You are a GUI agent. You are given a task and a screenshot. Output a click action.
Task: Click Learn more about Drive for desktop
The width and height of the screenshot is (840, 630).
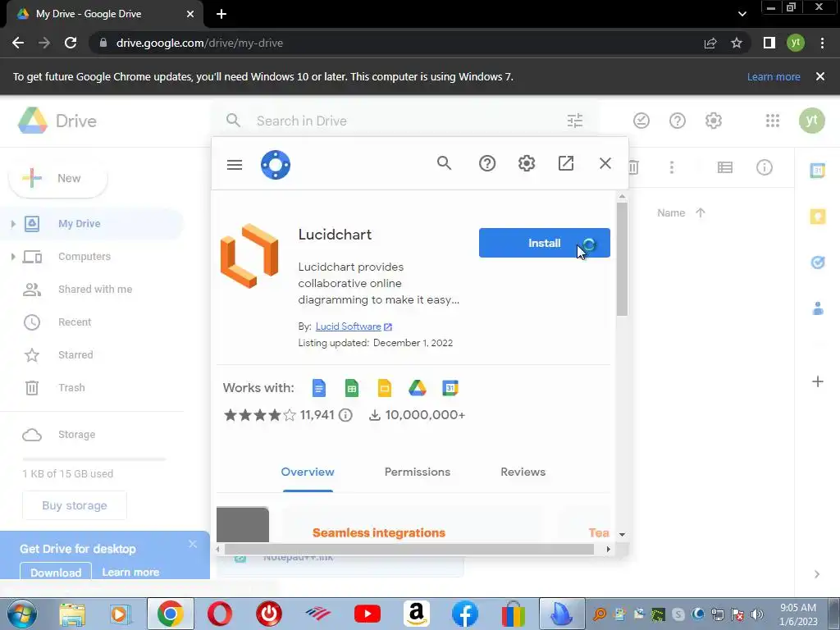pos(130,572)
